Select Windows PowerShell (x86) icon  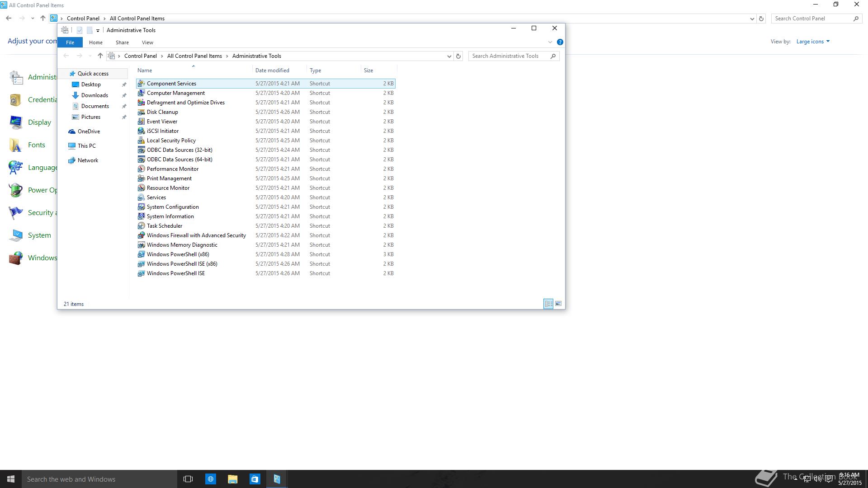coord(141,254)
